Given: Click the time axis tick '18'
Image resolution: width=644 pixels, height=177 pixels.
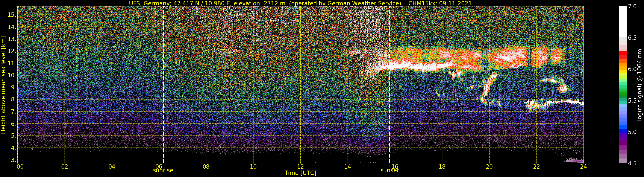Looking at the screenshot, I should coord(442,166).
